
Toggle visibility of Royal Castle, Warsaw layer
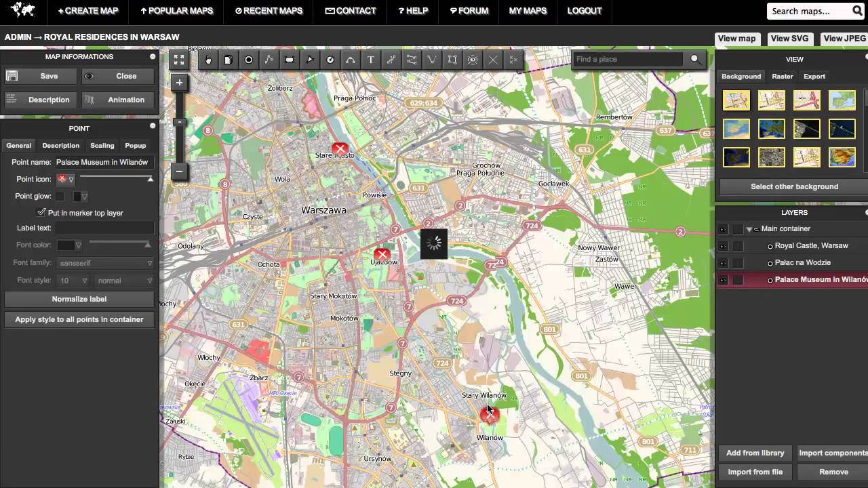coord(723,246)
